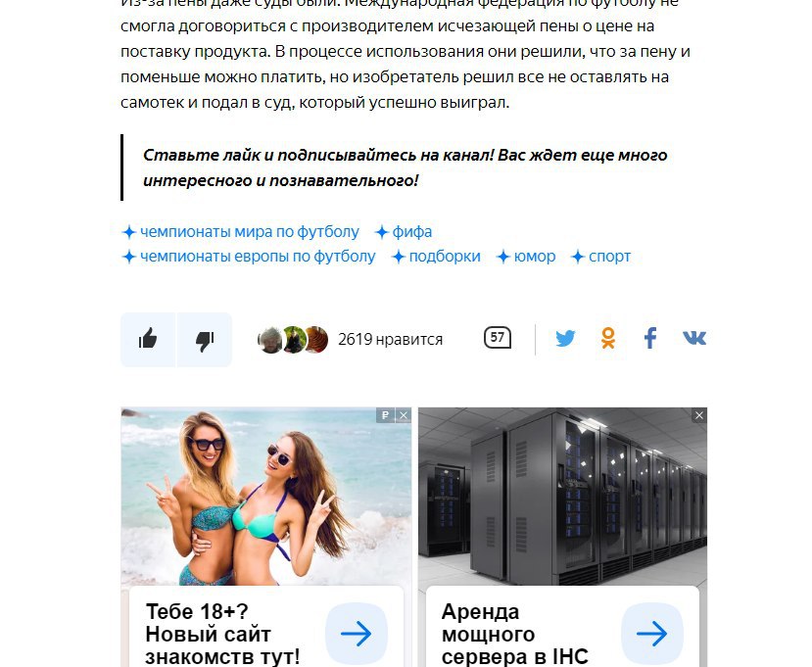Share the article on Facebook
This screenshot has width=812, height=667.
tap(650, 338)
